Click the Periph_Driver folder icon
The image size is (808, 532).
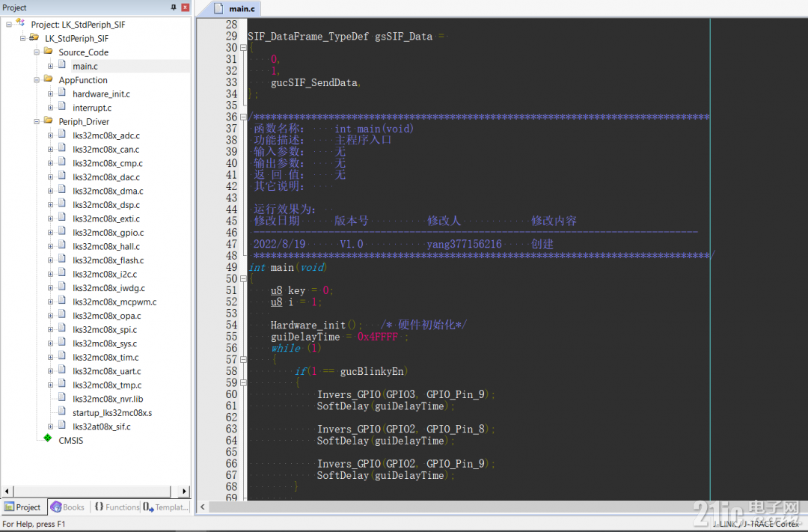coord(49,120)
